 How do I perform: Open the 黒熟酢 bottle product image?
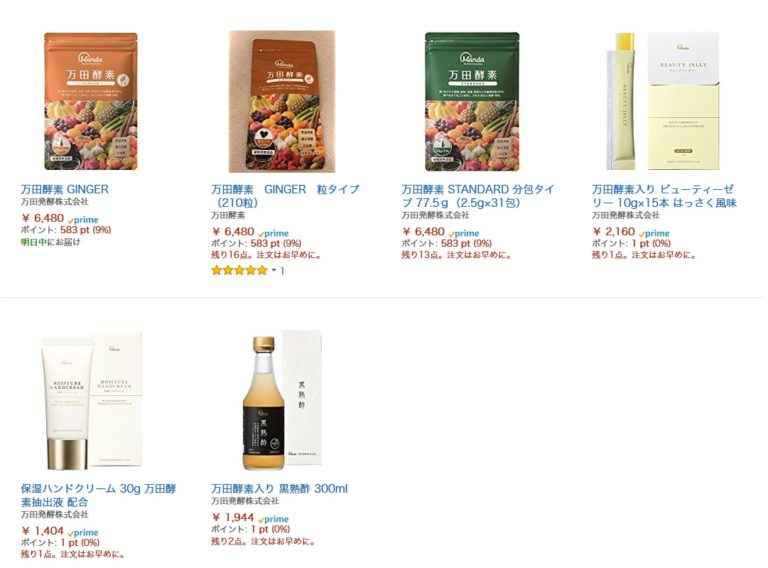(x=283, y=401)
